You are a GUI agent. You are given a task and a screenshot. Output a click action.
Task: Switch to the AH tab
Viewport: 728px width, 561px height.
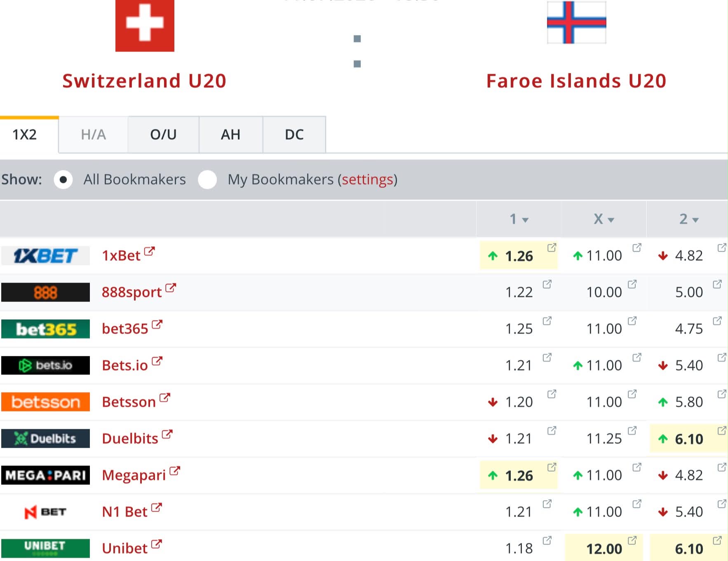tap(230, 135)
